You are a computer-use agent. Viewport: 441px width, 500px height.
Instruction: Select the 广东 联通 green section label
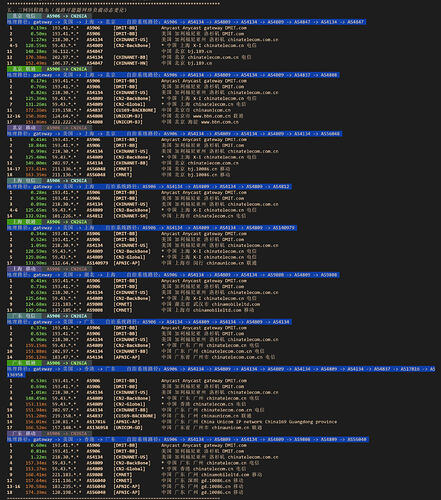(24, 363)
